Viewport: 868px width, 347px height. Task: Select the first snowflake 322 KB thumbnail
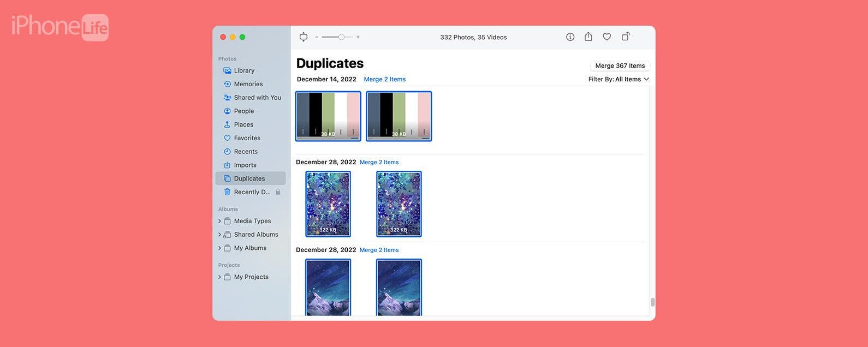pyautogui.click(x=328, y=204)
